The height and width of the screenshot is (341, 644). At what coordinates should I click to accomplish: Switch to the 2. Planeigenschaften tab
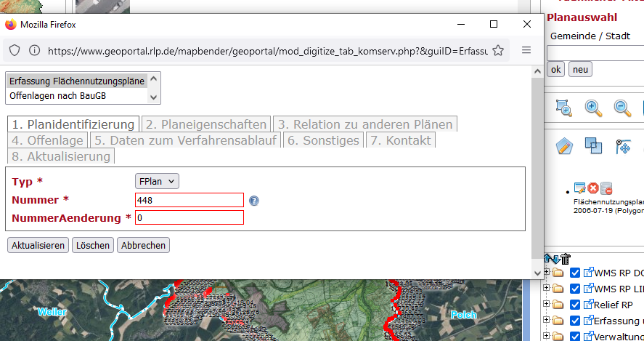[x=205, y=124]
